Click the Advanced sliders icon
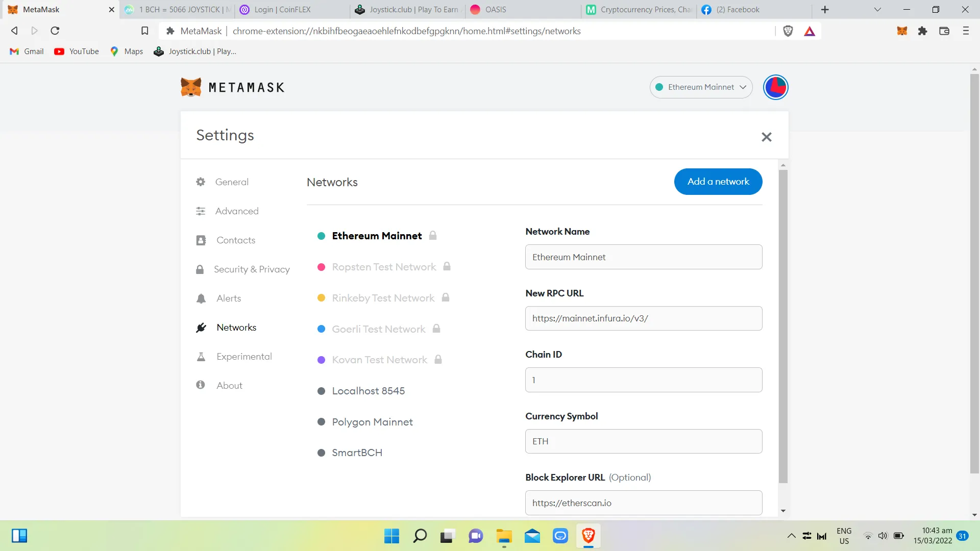 [x=201, y=211]
